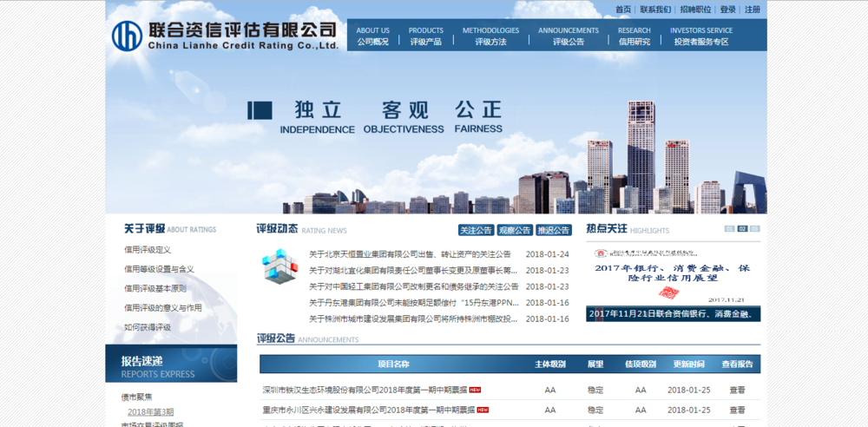Click the 债项级别 column header
The height and width of the screenshot is (427, 868).
point(641,365)
